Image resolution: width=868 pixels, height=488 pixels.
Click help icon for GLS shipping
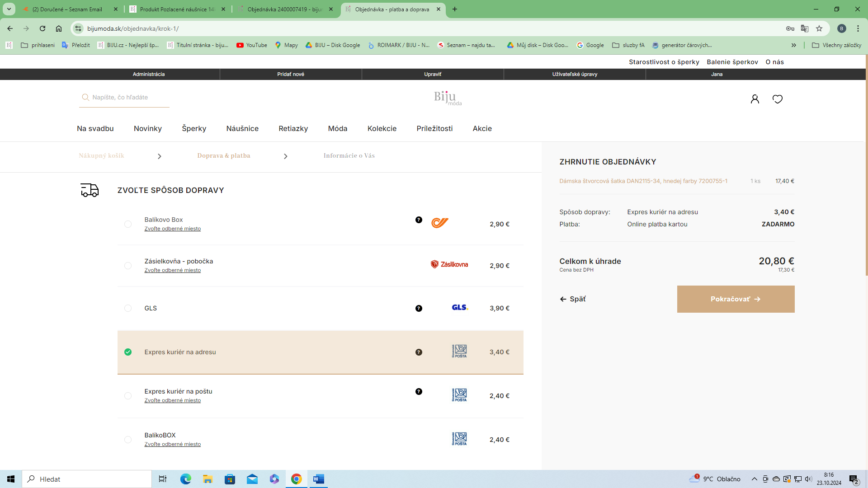[419, 309]
